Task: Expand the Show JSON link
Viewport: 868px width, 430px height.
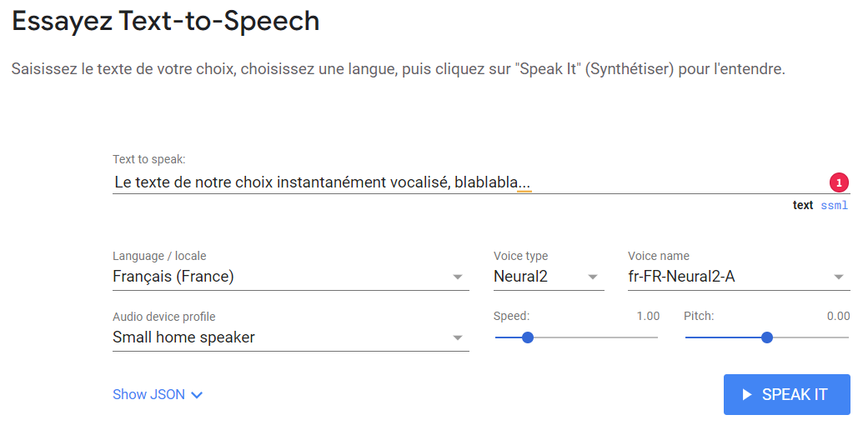Action: pos(149,394)
